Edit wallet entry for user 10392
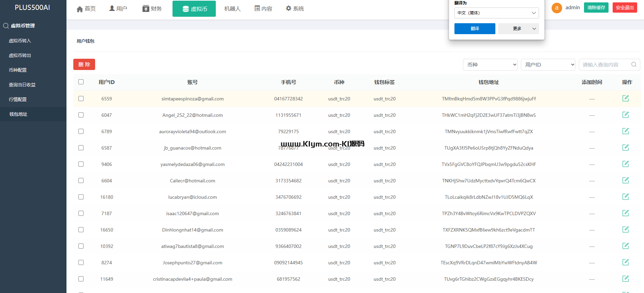The width and height of the screenshot is (644, 293). coord(625,246)
